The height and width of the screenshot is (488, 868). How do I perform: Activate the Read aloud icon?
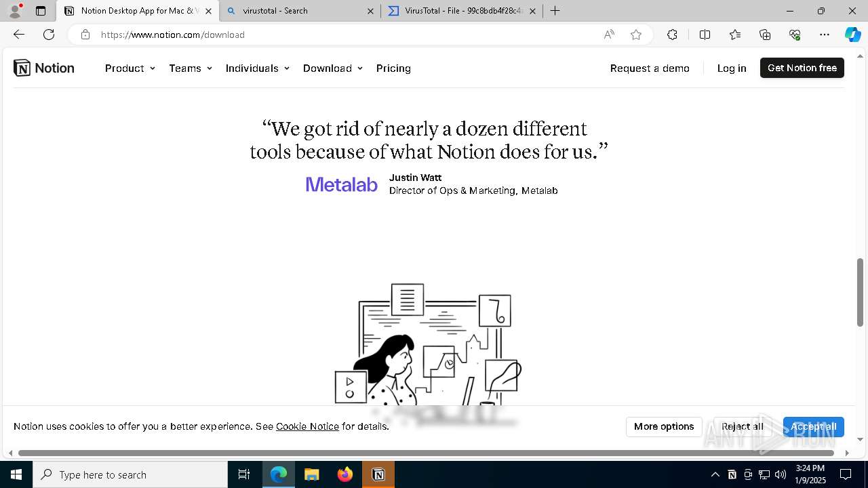tap(609, 35)
